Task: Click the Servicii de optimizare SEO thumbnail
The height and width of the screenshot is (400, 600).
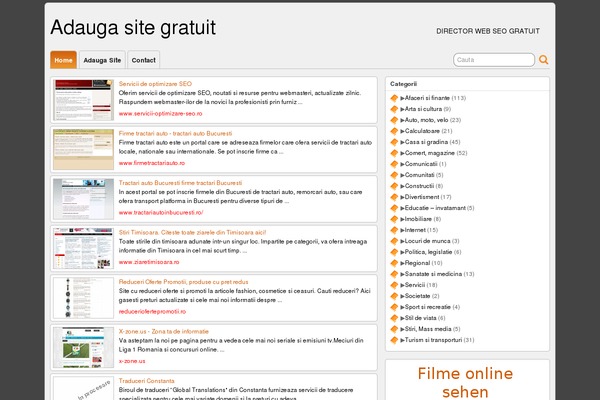Action: click(83, 100)
